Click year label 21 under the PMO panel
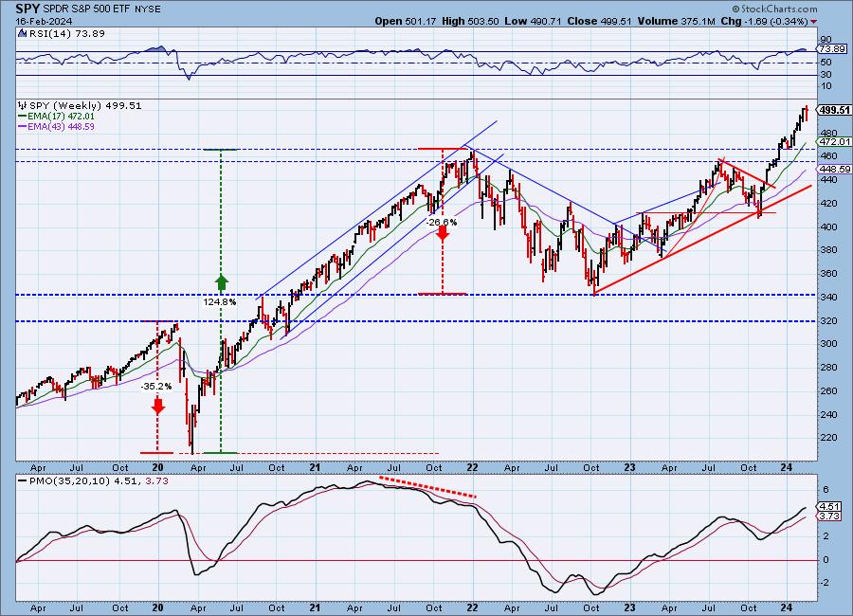Viewport: 853px width, 616px height. pos(315,607)
